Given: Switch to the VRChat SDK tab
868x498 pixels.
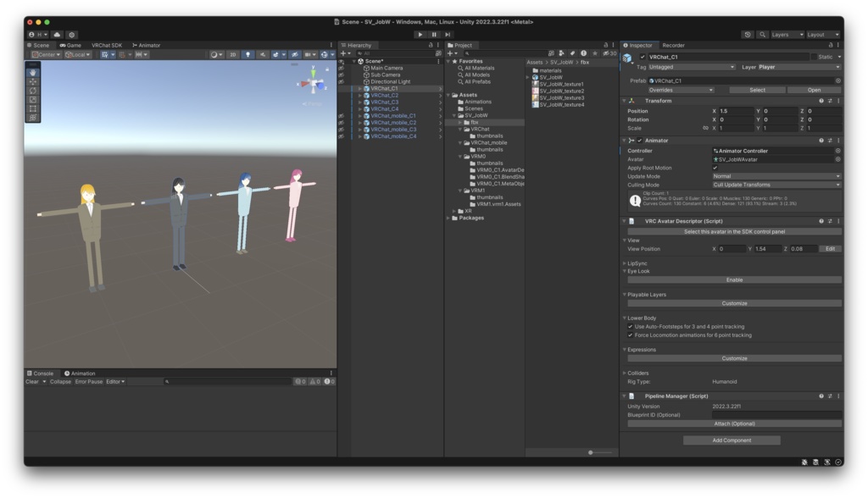Looking at the screenshot, I should (106, 46).
